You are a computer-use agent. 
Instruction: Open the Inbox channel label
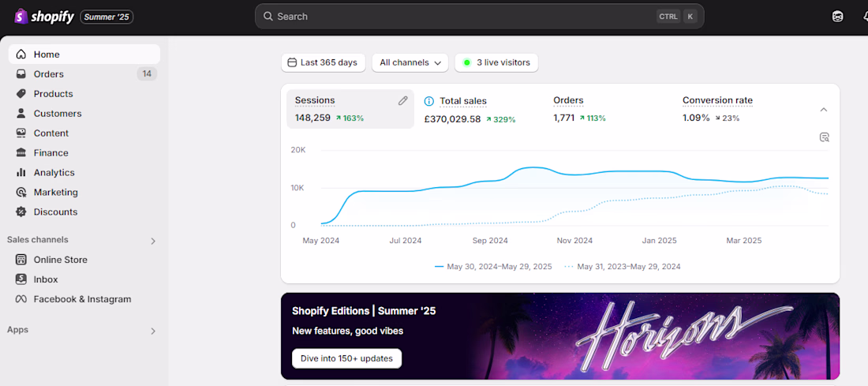46,279
